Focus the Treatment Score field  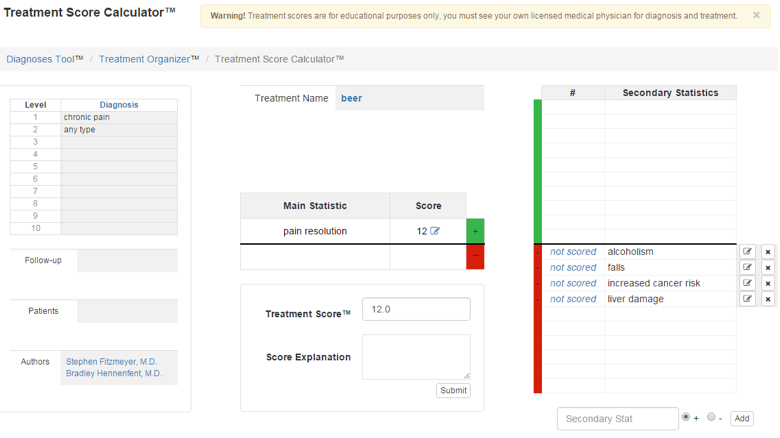416,310
